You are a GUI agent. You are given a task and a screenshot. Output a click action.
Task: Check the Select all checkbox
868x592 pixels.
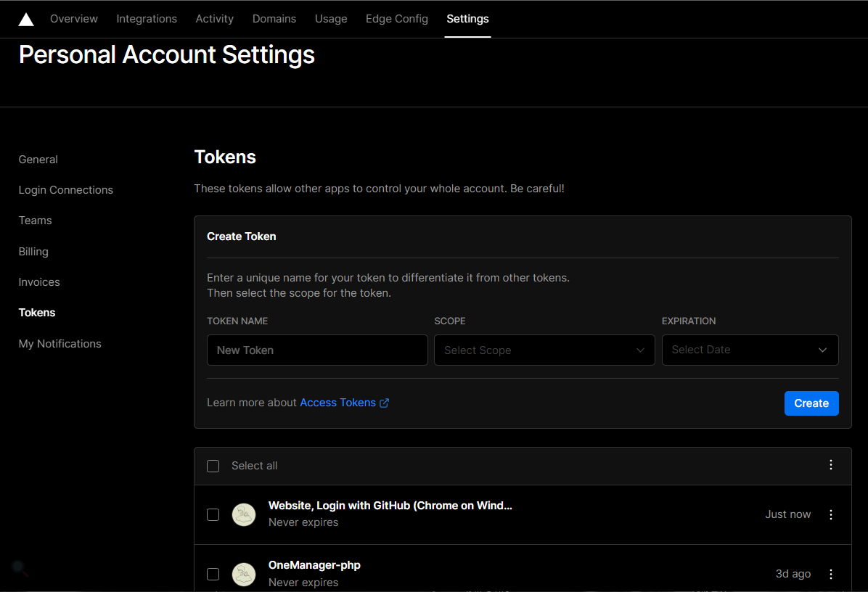pos(213,466)
